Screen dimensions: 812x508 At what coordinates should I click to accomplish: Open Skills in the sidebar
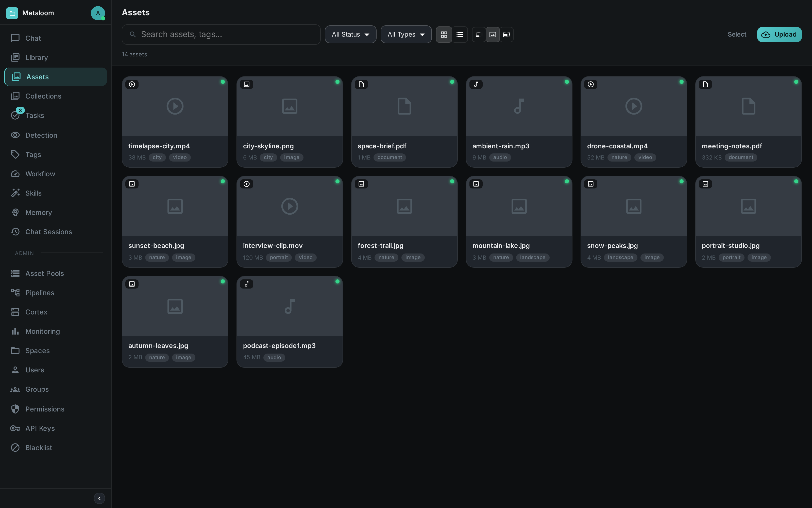[55, 193]
